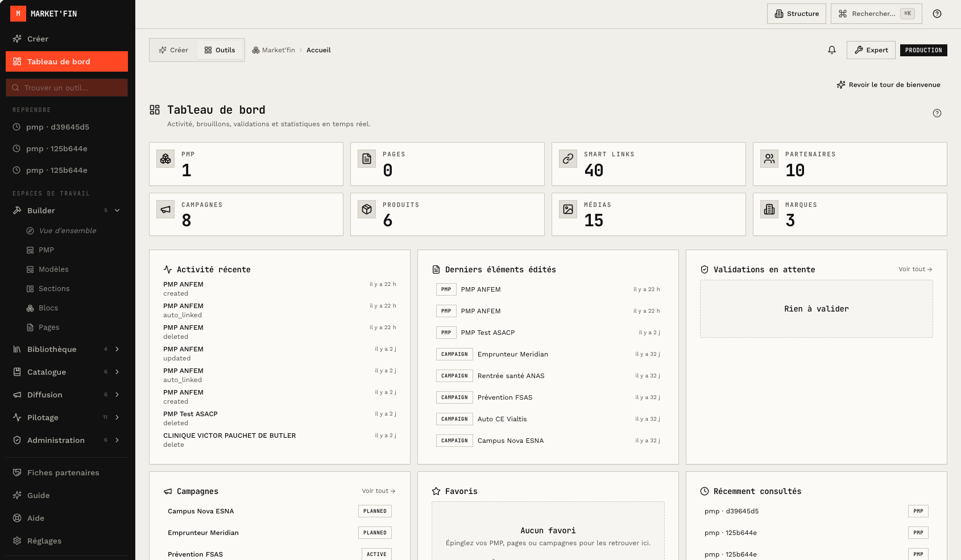Image resolution: width=961 pixels, height=560 pixels.
Task: Open Réglages settings in sidebar
Action: 67,541
